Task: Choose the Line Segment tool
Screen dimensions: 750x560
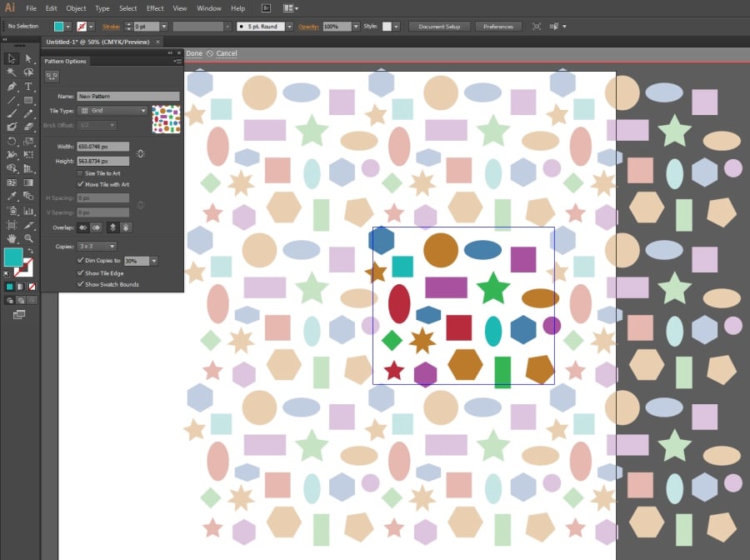Action: coord(12,100)
